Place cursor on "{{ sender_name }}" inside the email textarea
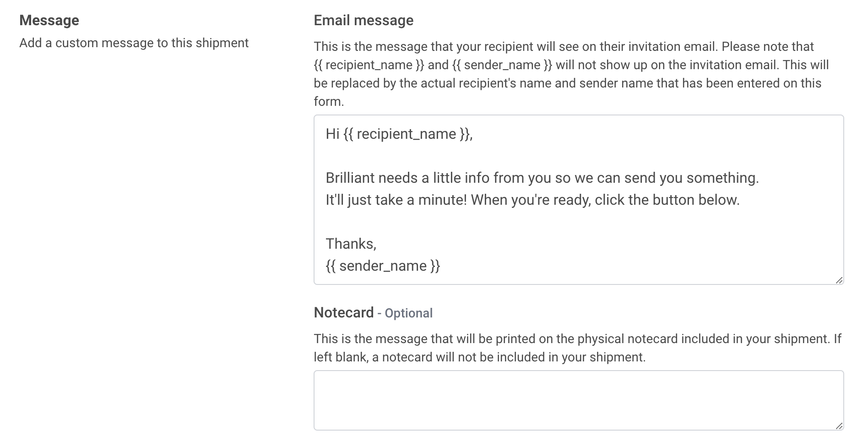Viewport: 868px width, 437px height. coord(383,266)
